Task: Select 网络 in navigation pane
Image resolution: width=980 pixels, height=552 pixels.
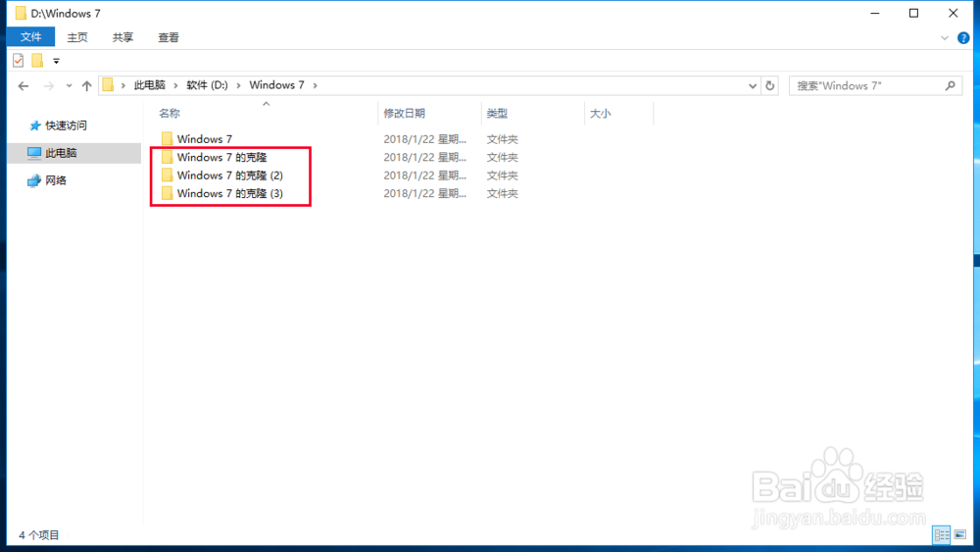Action: 55,180
